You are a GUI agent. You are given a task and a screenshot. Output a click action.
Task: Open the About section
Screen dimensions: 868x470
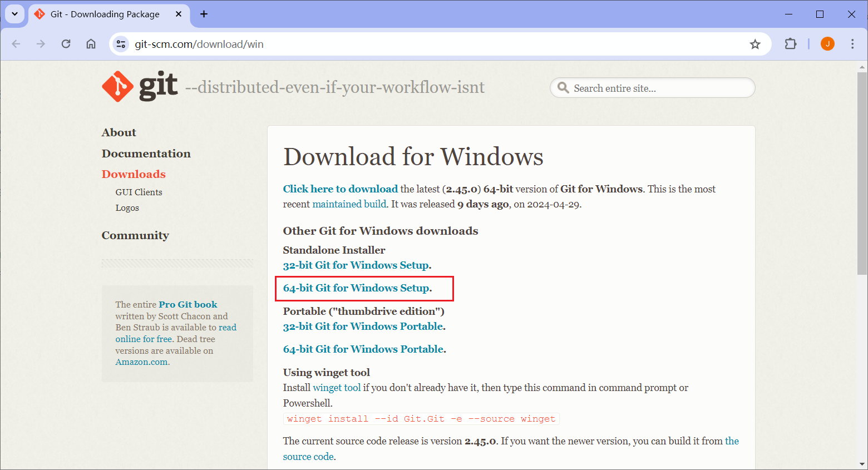pos(119,132)
